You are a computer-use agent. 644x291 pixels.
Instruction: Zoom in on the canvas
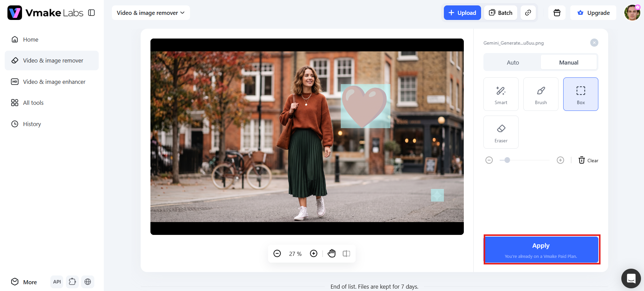click(x=314, y=253)
